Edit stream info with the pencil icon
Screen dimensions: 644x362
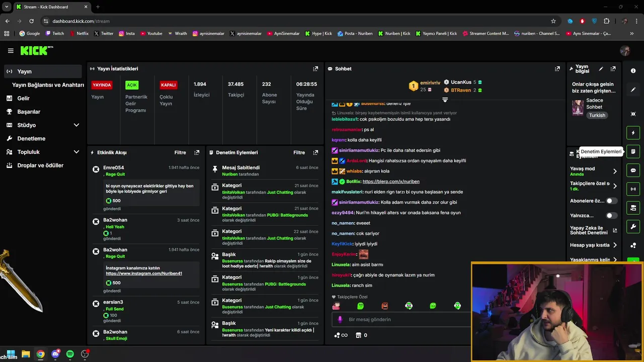pyautogui.click(x=601, y=69)
